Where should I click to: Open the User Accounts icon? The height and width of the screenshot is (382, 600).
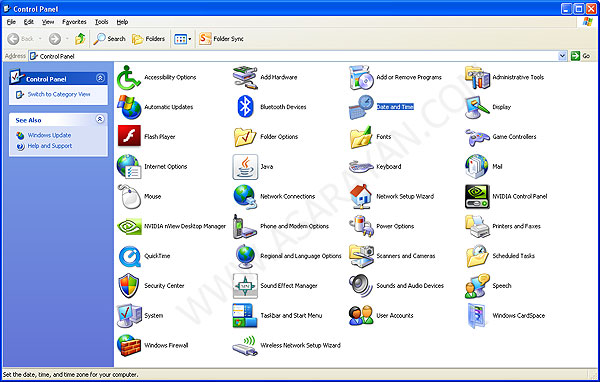pos(361,315)
